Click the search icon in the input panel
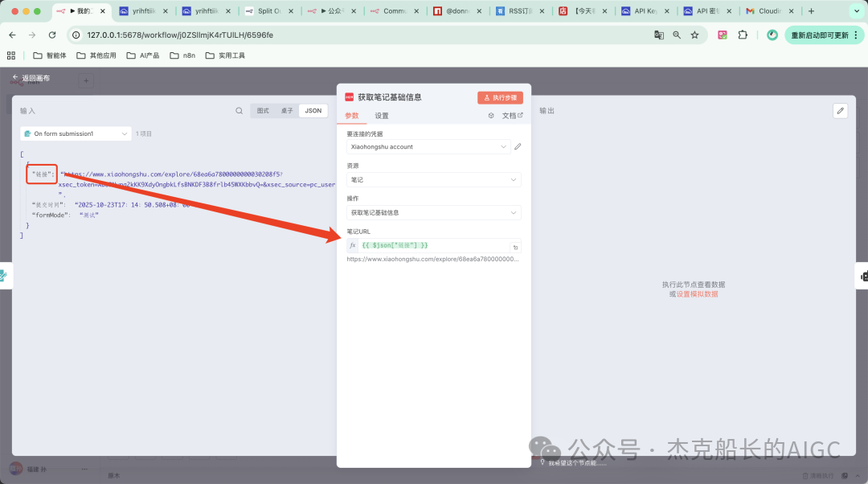This screenshot has height=484, width=868. 240,111
